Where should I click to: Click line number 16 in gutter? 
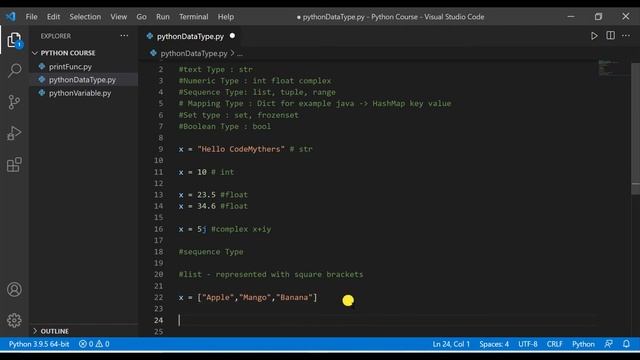tap(159, 229)
